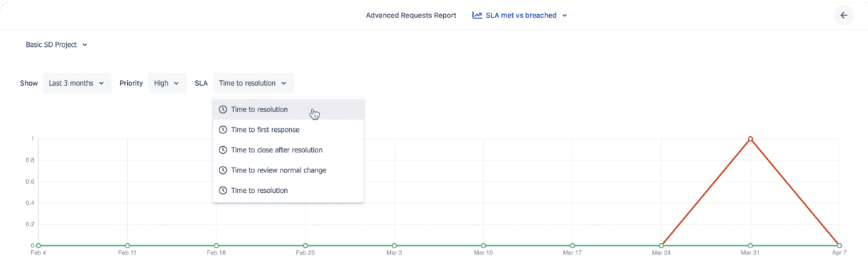Collapse the SLA Time to resolution dropdown
The height and width of the screenshot is (278, 868).
coord(253,83)
